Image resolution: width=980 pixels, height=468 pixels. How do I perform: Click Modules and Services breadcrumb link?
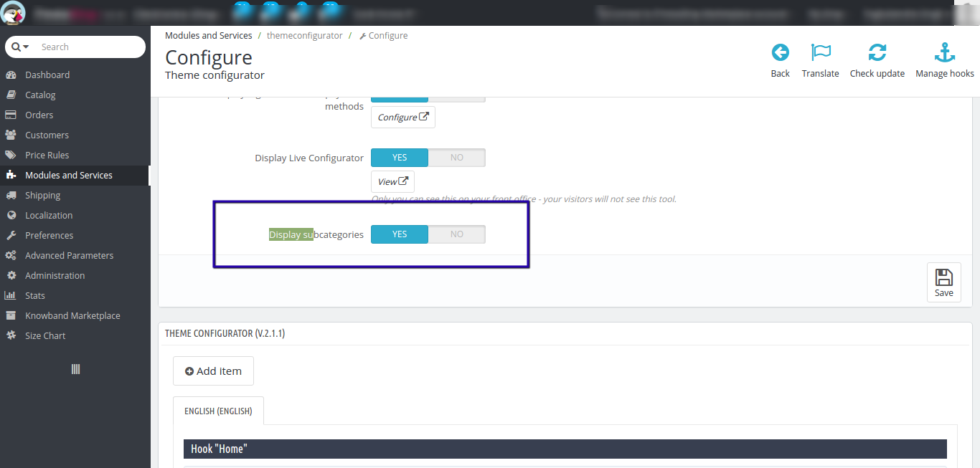point(208,35)
